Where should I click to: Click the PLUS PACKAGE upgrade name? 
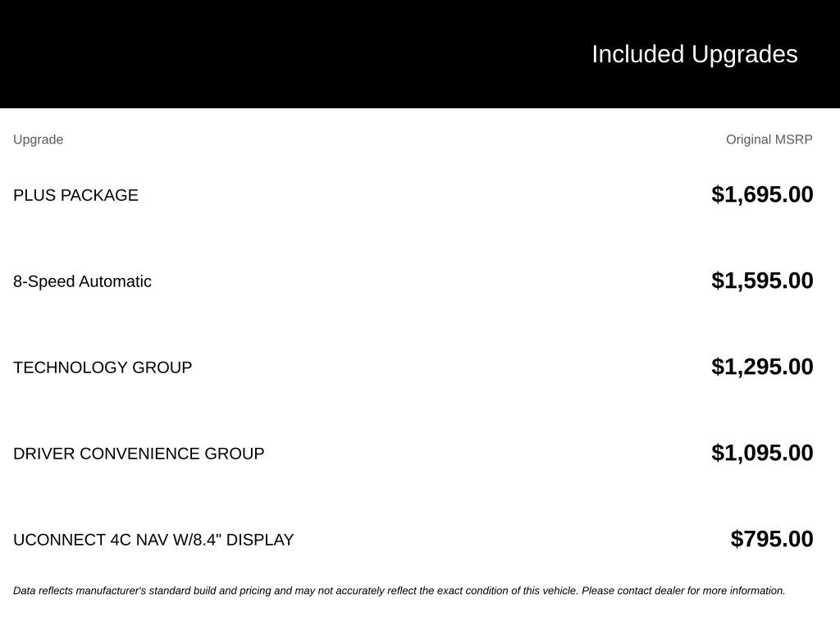tap(75, 195)
